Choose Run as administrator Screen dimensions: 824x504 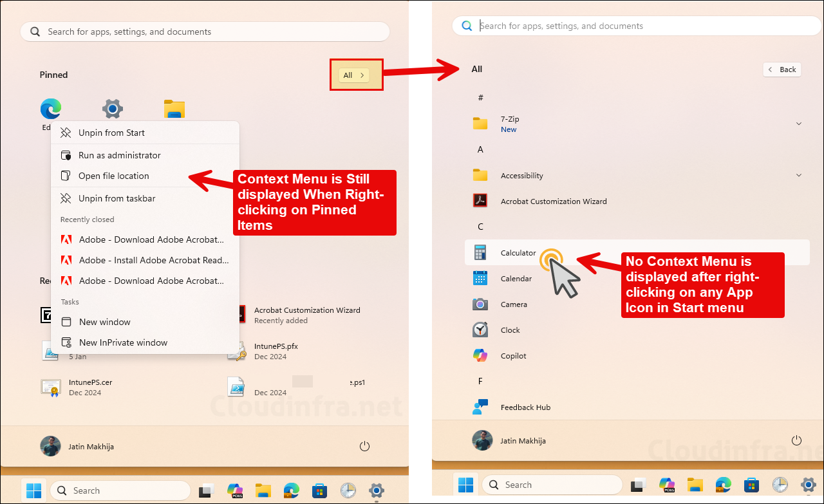pos(145,155)
